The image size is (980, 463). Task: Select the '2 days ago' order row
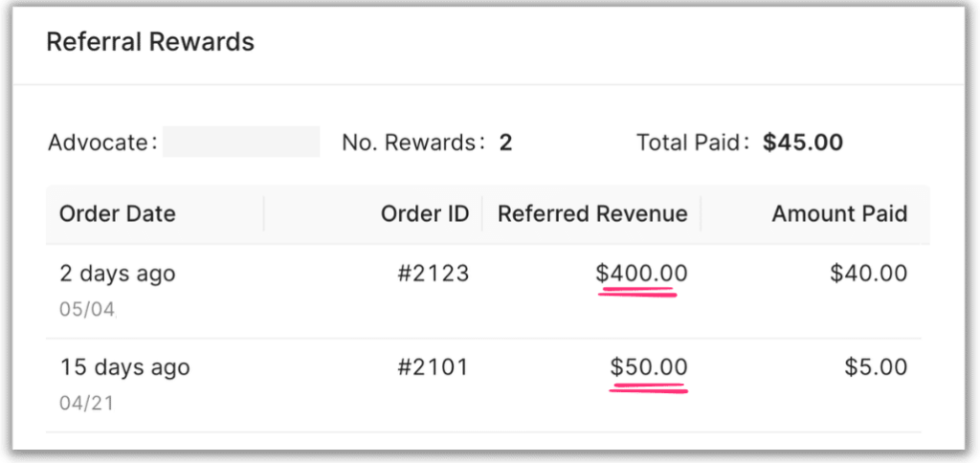483,291
